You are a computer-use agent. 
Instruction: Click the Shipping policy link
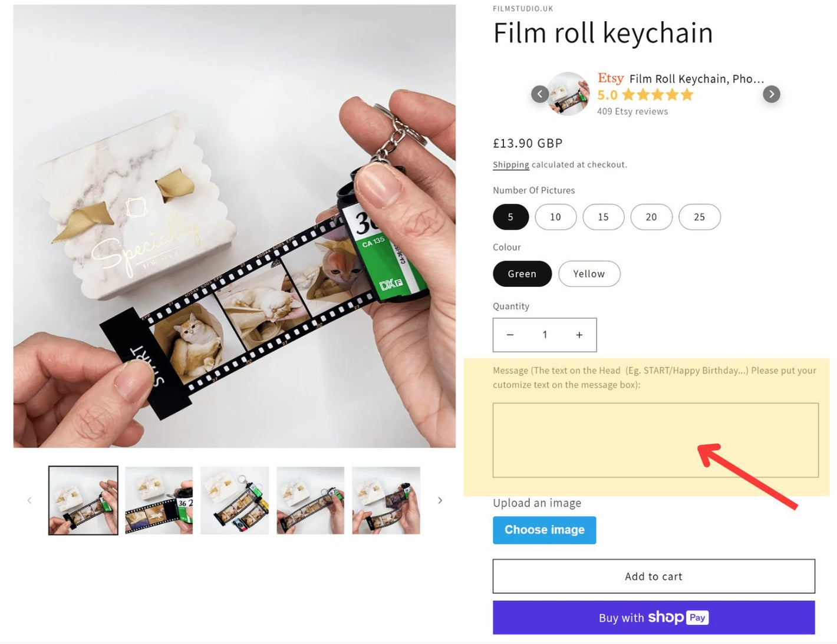[x=510, y=165]
